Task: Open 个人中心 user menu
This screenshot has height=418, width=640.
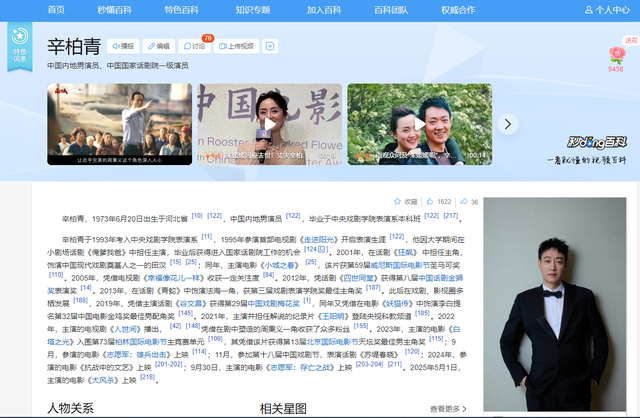Action: [607, 10]
